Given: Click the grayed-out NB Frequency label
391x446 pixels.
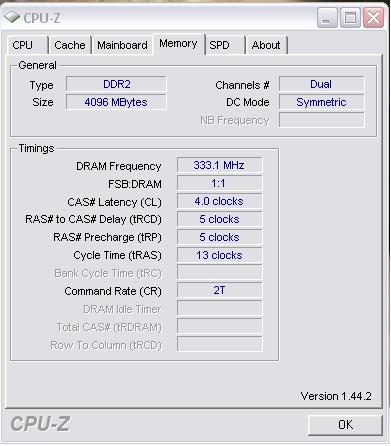Looking at the screenshot, I should pos(235,120).
